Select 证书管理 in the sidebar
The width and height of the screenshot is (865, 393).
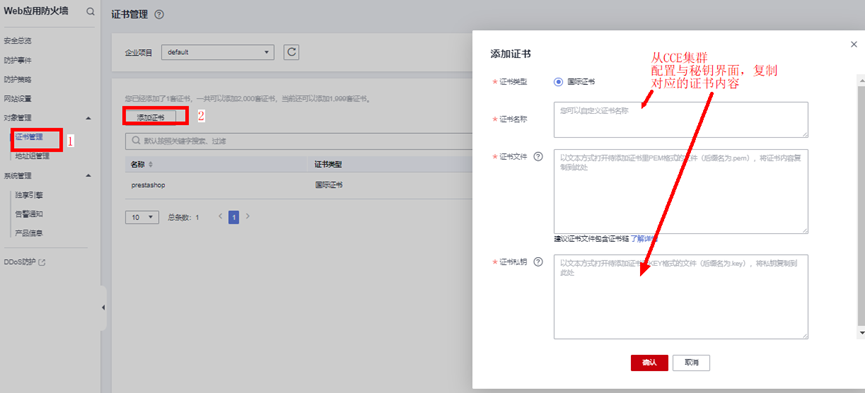(x=29, y=137)
